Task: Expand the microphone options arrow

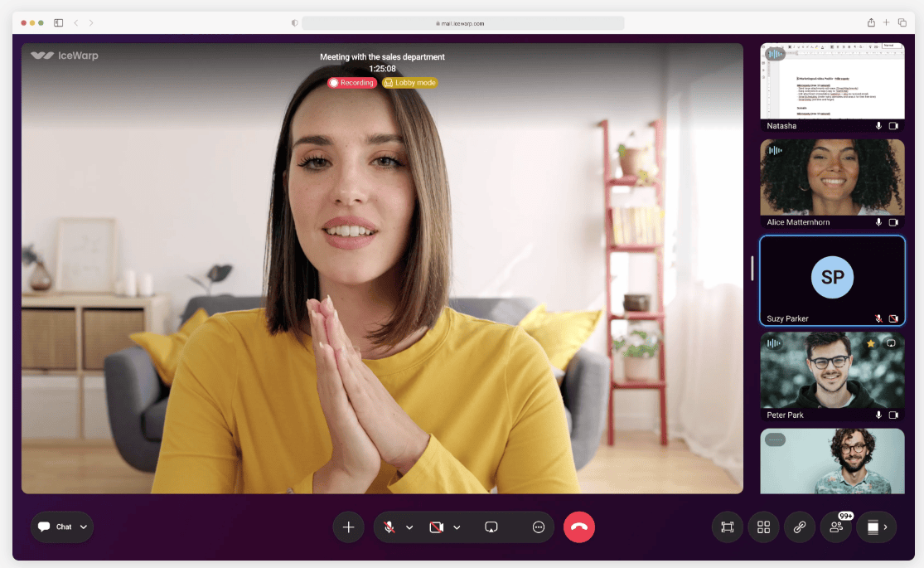Action: (409, 527)
